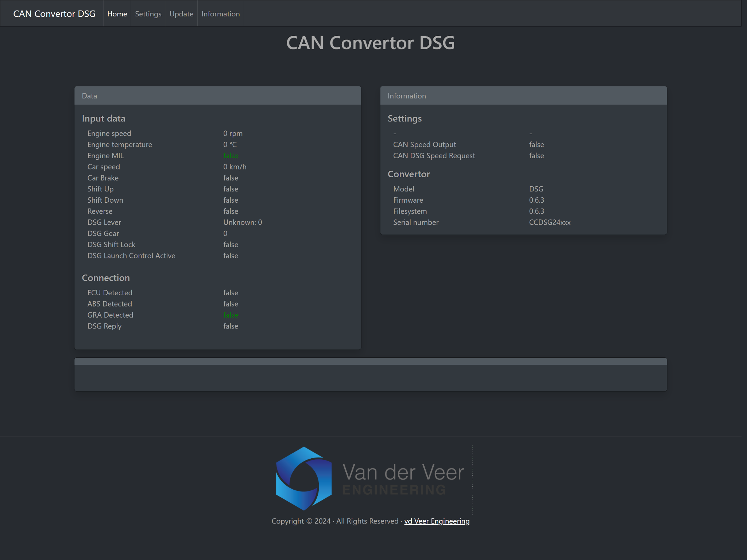The image size is (747, 560).
Task: Click the 0 °C value
Action: [x=230, y=144]
